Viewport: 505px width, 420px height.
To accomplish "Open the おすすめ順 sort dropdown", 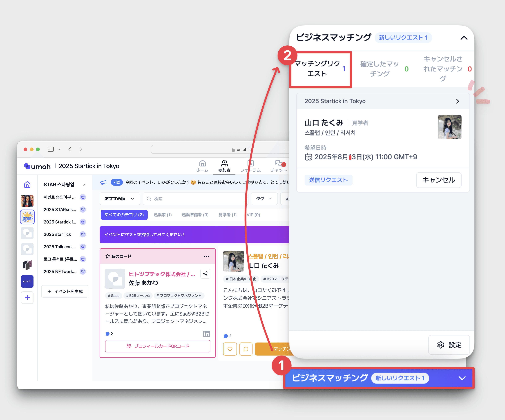I will click(x=120, y=199).
